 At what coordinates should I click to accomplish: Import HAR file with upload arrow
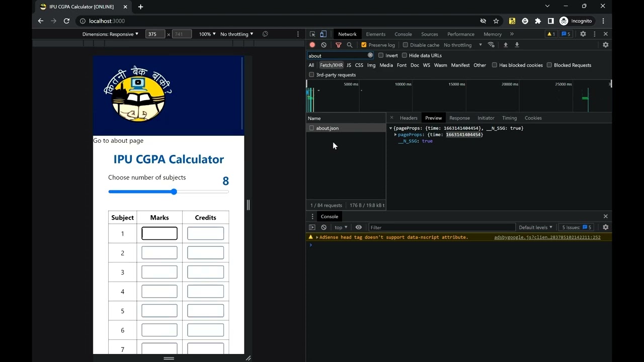pyautogui.click(x=506, y=45)
